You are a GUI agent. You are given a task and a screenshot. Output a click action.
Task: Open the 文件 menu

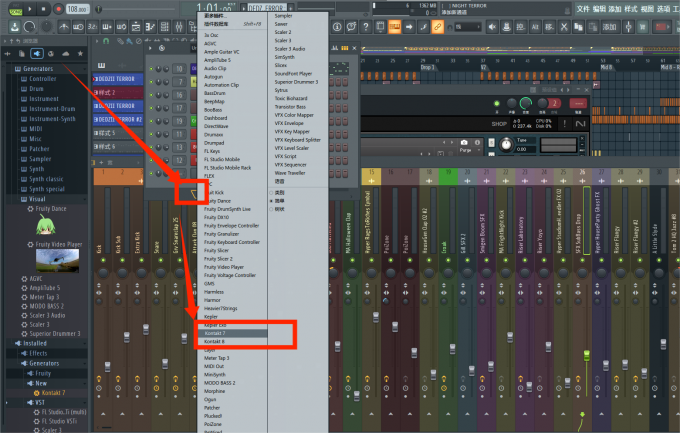coord(583,9)
